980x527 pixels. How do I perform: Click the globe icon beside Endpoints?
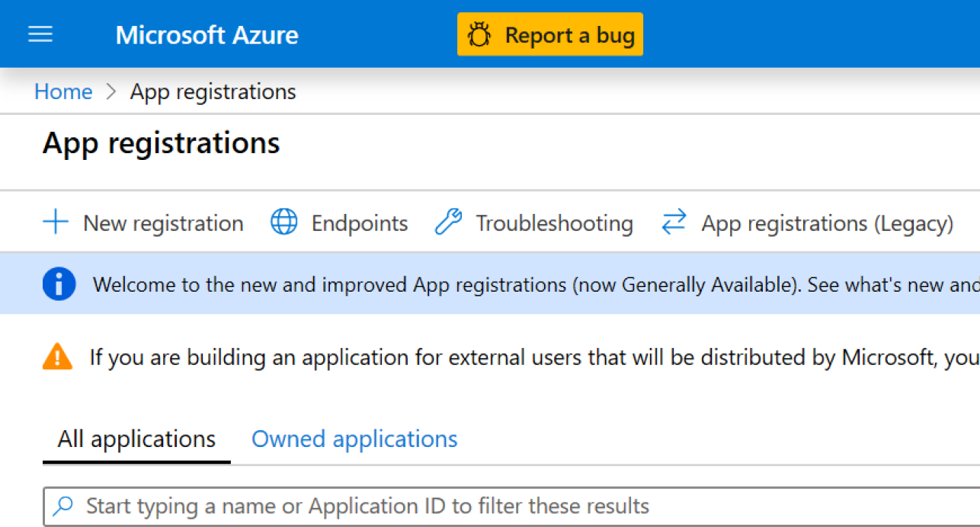click(x=284, y=223)
